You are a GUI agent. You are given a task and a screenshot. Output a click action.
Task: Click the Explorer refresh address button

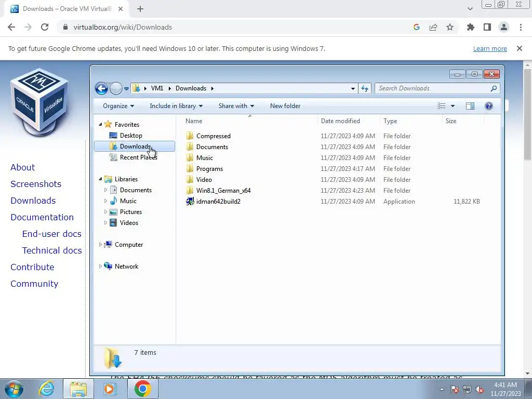tap(364, 88)
